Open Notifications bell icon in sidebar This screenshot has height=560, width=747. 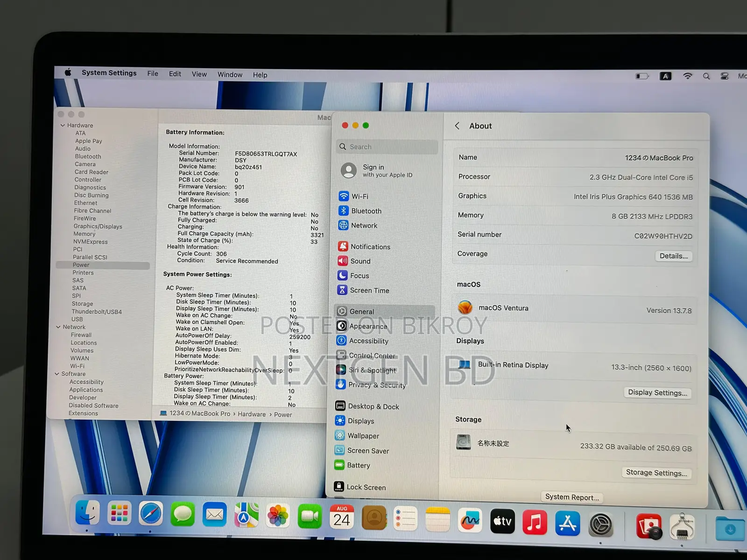pyautogui.click(x=343, y=246)
